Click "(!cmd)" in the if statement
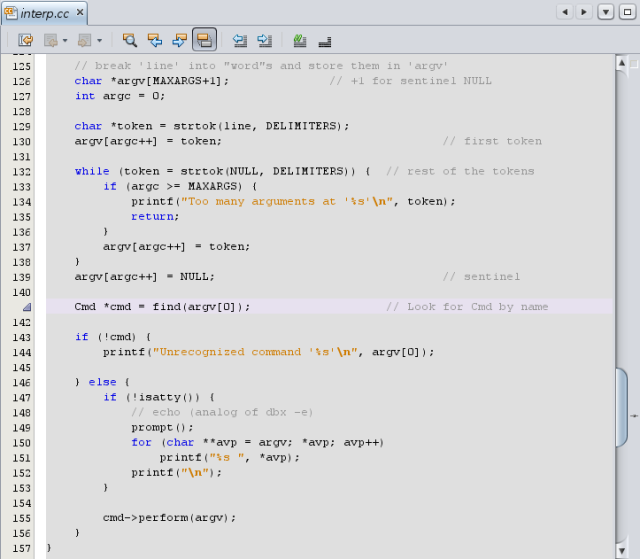Image resolution: width=640 pixels, height=559 pixels. coord(117,337)
